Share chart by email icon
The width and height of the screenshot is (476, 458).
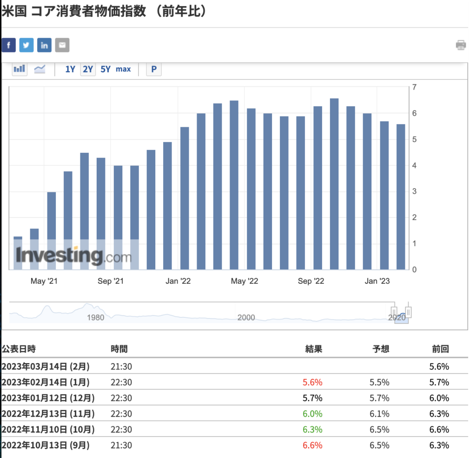click(x=62, y=45)
